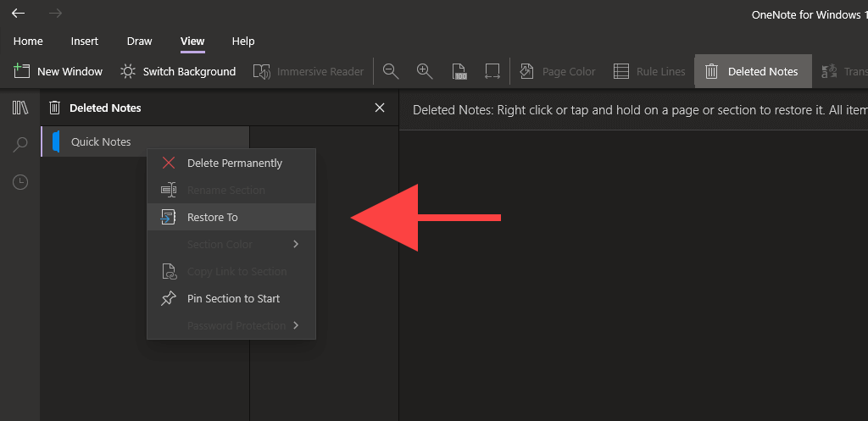Select the Quick Notes deleted section
868x421 pixels.
[x=145, y=141]
